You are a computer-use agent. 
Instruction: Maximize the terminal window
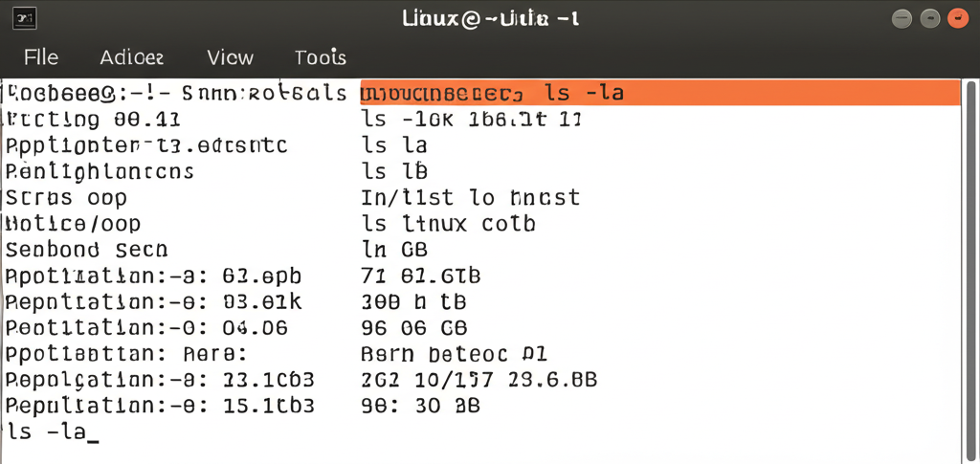pyautogui.click(x=930, y=19)
